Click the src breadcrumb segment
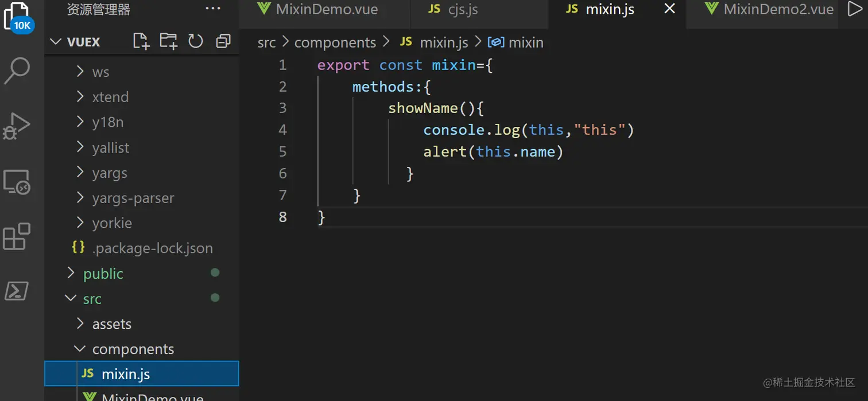The height and width of the screenshot is (401, 868). [x=266, y=42]
